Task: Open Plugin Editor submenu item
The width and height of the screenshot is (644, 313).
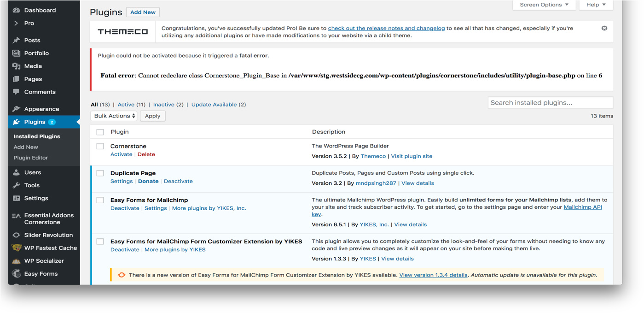Action: point(31,158)
